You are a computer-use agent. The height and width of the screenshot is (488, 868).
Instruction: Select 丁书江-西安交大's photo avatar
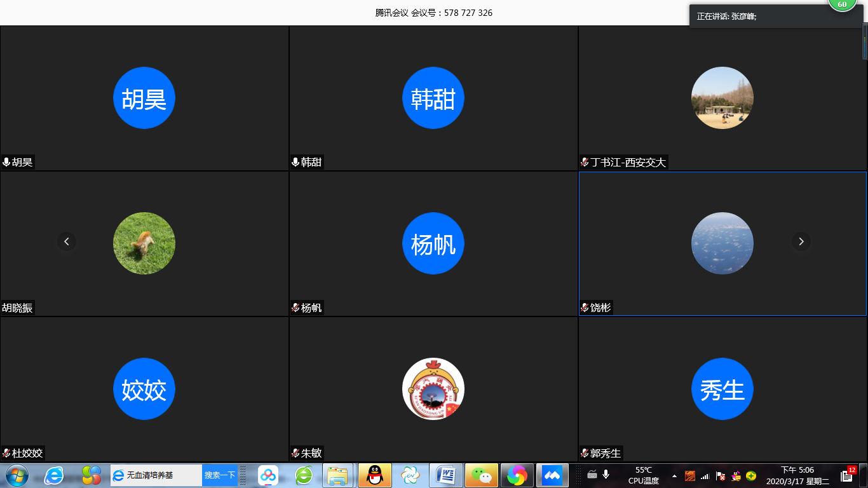(x=722, y=98)
